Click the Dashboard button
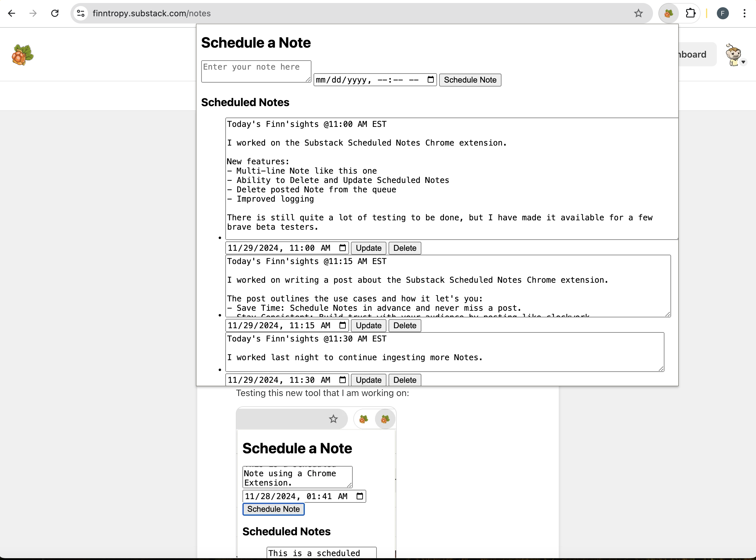This screenshot has height=560, width=756. [x=691, y=54]
